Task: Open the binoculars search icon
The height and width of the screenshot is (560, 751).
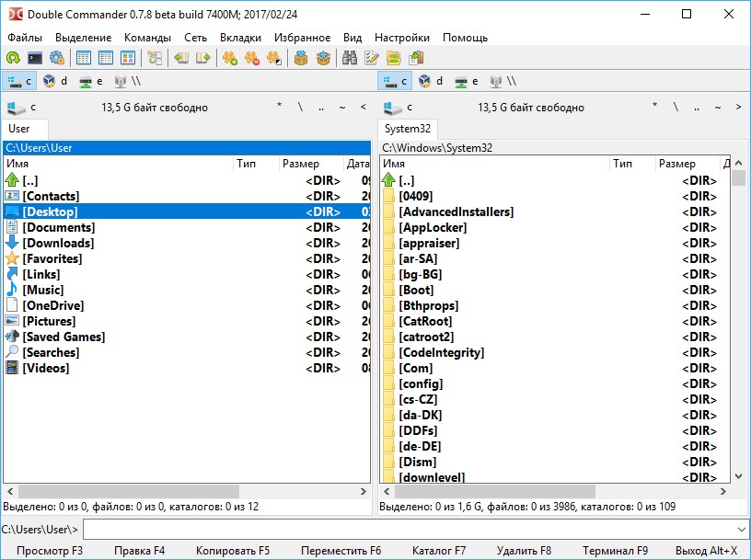Action: point(350,58)
